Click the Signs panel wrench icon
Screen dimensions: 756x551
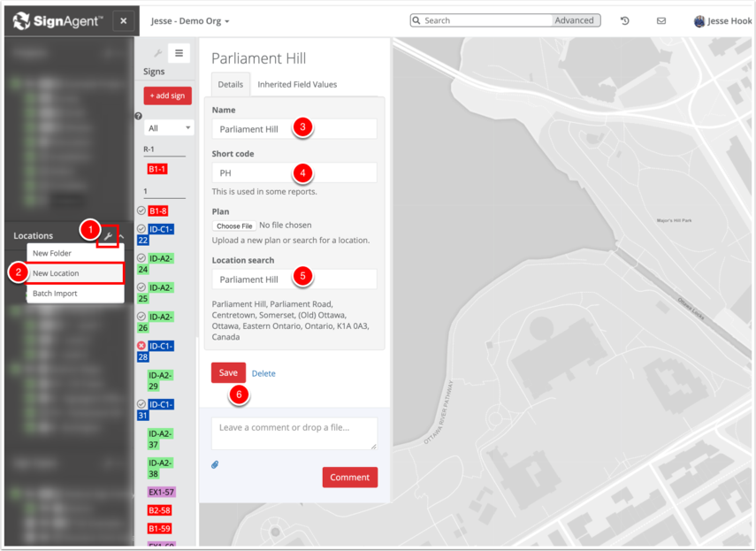point(157,53)
